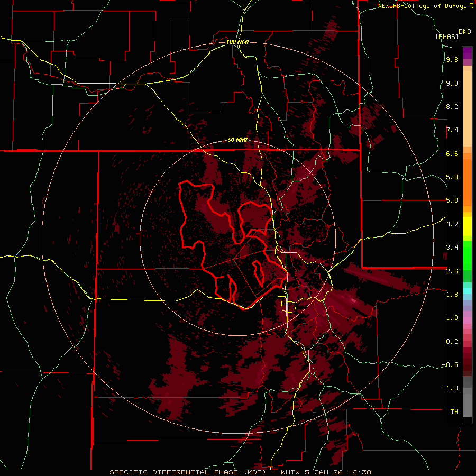Pick the orange segment of the color bar
This screenshot has height=476, width=476.
(467, 182)
